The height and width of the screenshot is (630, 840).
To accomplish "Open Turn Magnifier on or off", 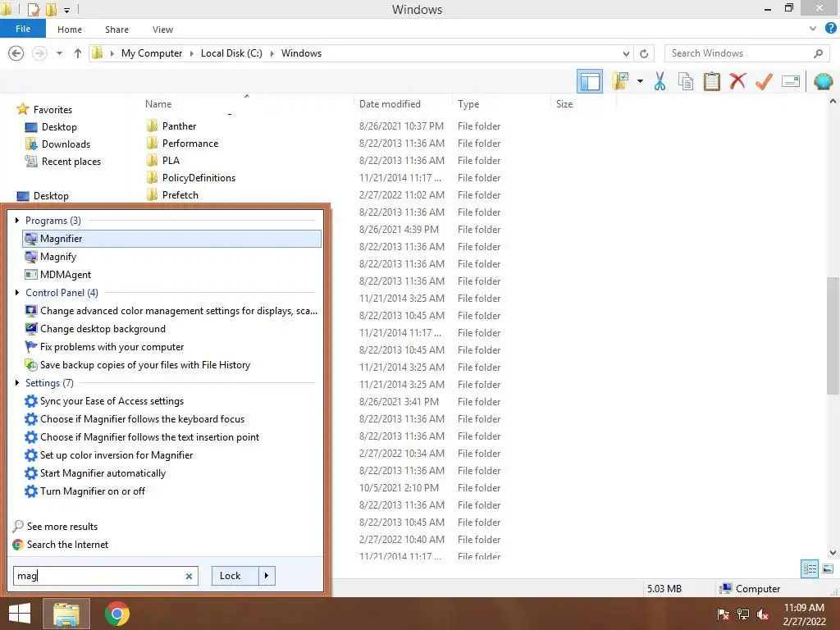I will [92, 491].
